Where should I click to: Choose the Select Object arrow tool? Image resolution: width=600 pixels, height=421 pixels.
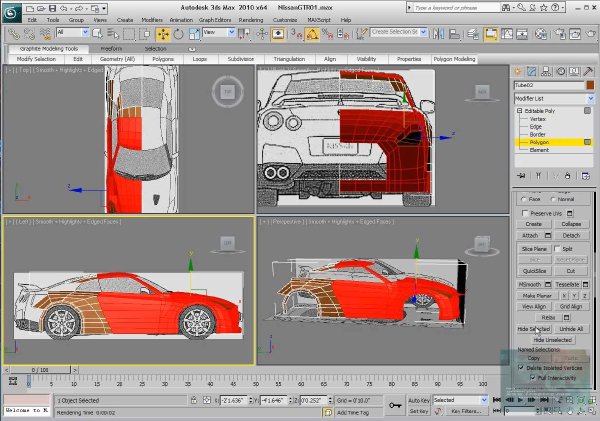coord(98,34)
